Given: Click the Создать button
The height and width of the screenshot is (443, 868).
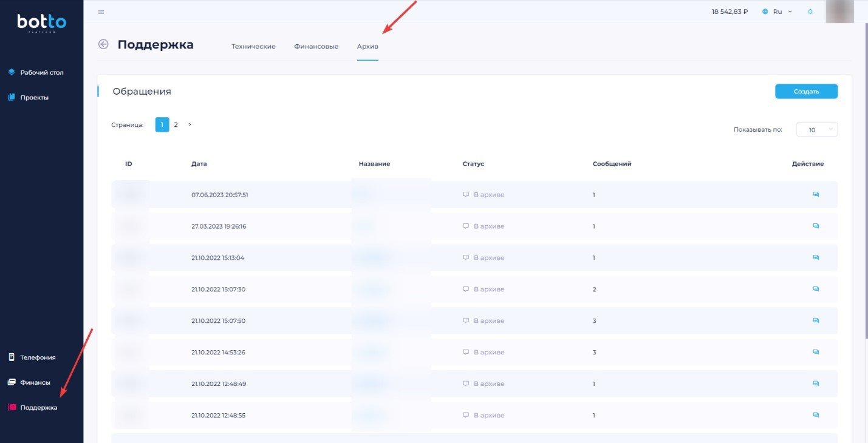Looking at the screenshot, I should click(x=806, y=92).
